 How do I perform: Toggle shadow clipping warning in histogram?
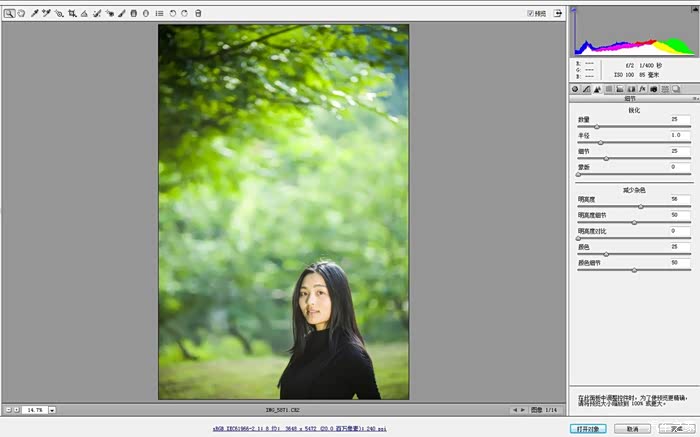[x=574, y=9]
